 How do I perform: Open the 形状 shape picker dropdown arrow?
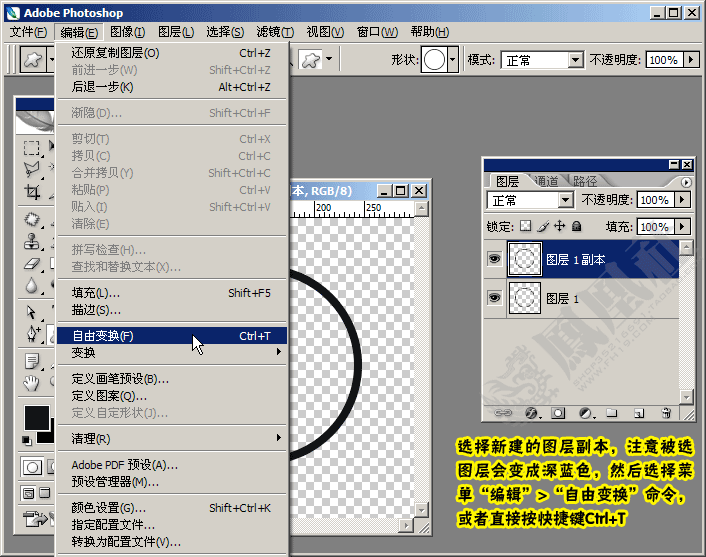453,59
